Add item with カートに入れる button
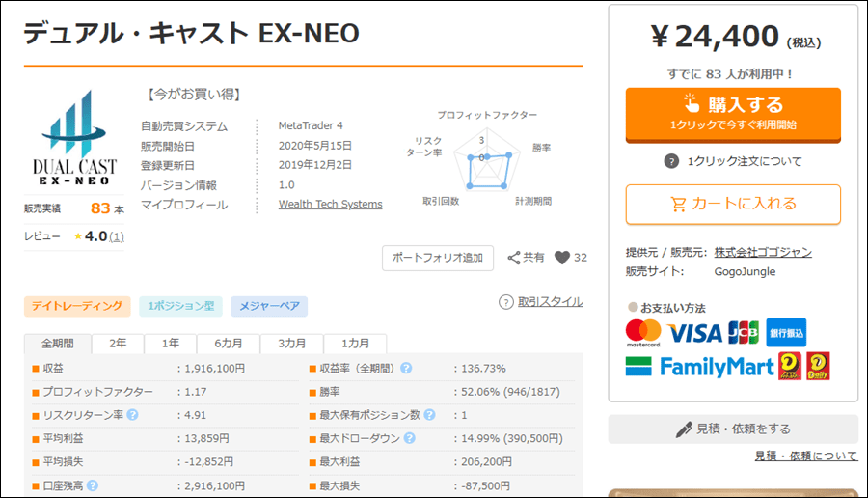Screen dimensions: 868x498 point(733,205)
